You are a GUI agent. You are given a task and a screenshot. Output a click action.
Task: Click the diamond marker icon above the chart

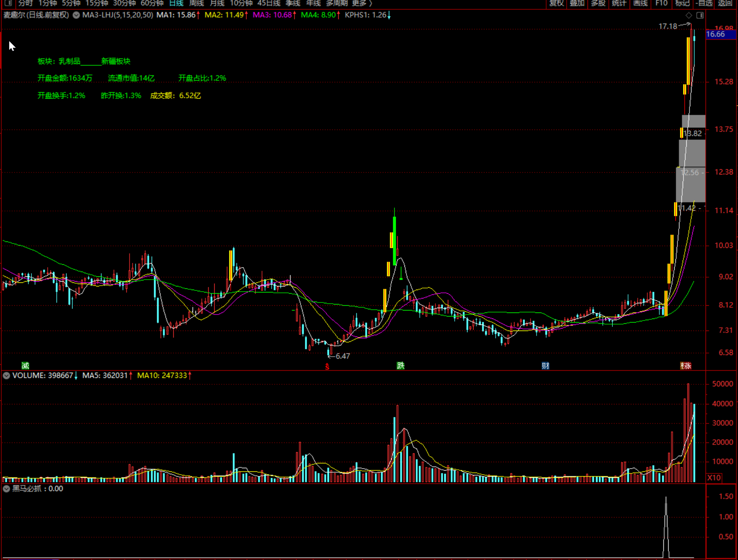689,15
